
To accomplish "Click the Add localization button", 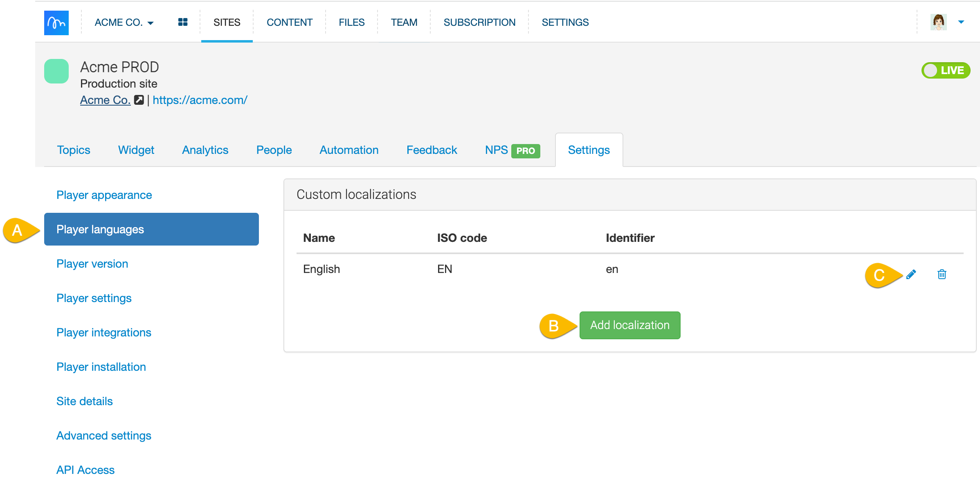I will pos(629,325).
